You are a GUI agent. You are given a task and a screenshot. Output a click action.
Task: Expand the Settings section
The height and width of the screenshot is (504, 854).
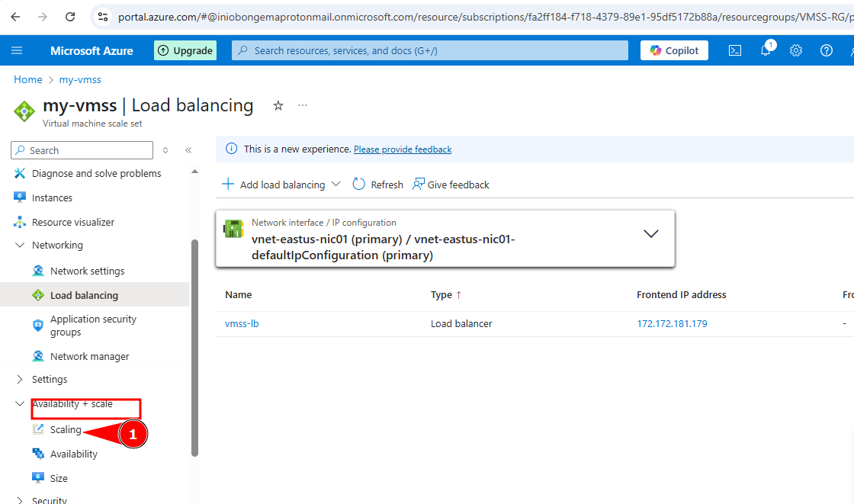click(x=20, y=379)
